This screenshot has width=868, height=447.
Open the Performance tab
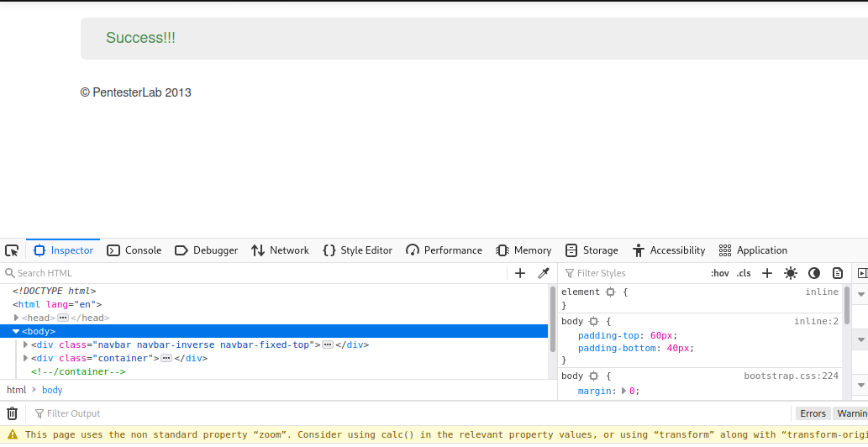tap(444, 250)
